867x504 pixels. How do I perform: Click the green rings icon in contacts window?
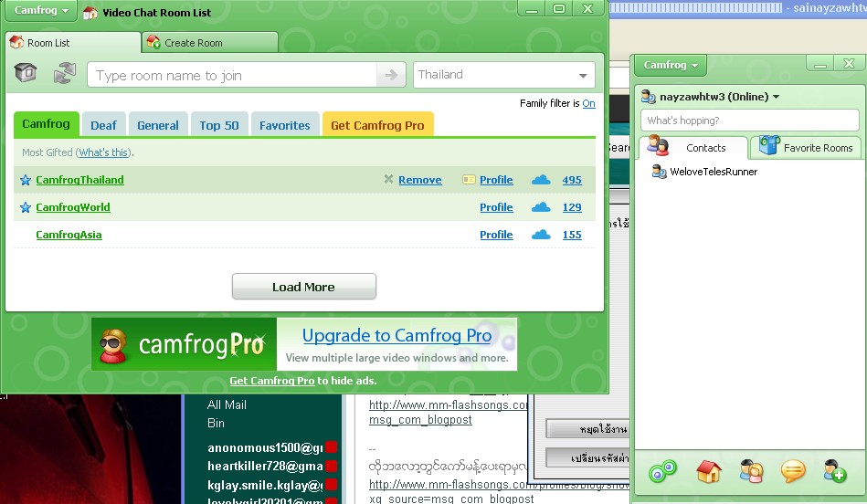[x=662, y=471]
